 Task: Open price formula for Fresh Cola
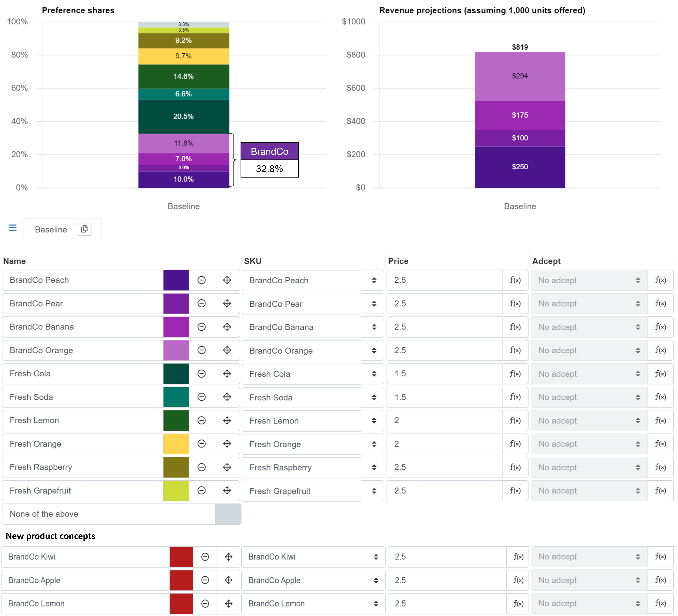tap(515, 374)
